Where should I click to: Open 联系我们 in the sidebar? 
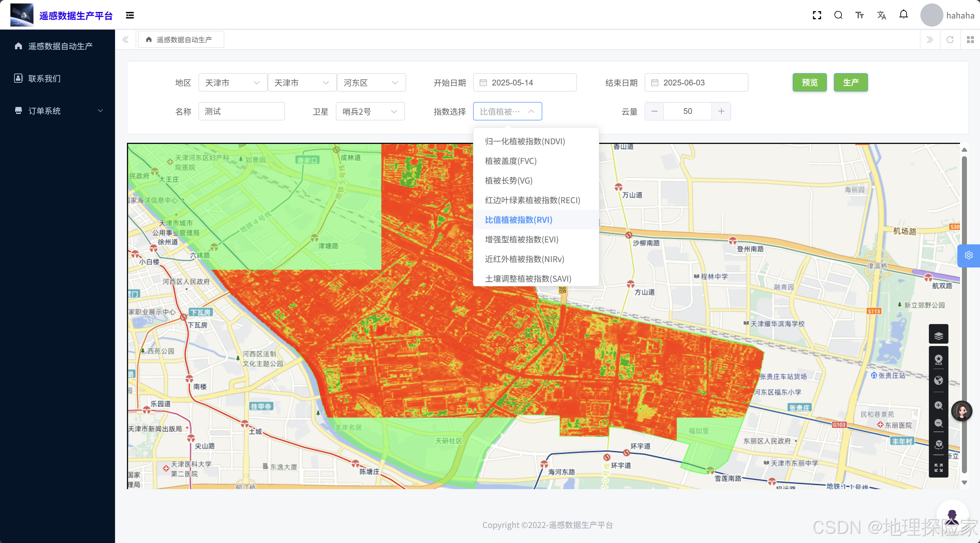click(x=44, y=79)
